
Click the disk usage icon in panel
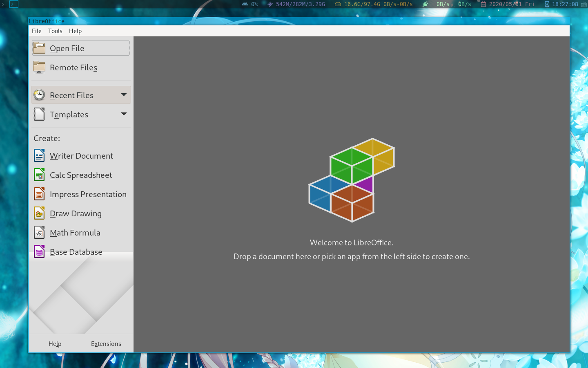point(338,4)
